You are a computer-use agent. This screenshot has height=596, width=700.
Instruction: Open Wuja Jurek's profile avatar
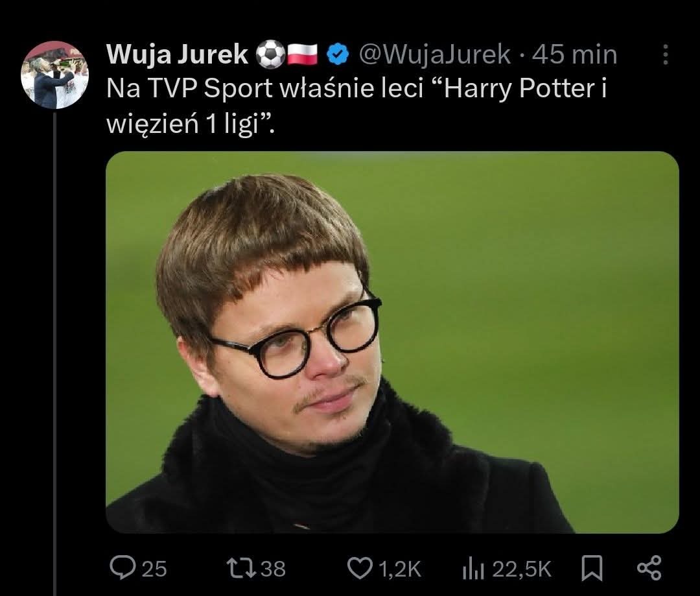tap(54, 76)
